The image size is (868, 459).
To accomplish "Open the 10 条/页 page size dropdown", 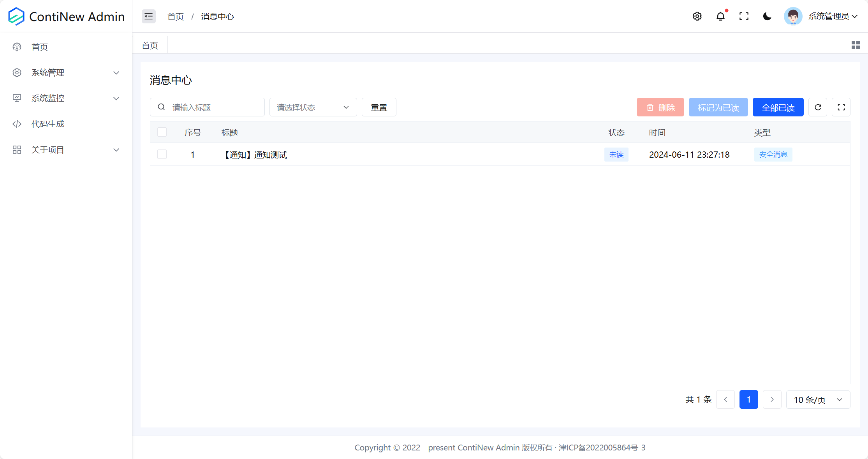I will click(x=818, y=400).
